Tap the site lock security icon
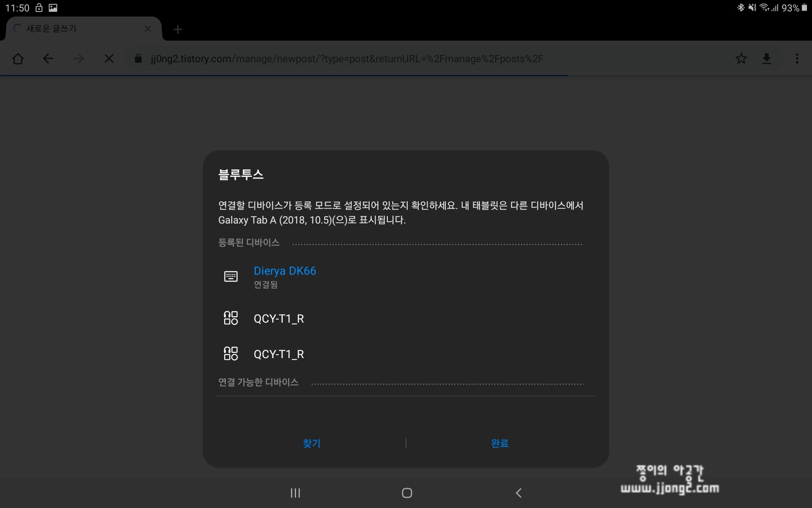The height and width of the screenshot is (508, 812). (x=138, y=58)
